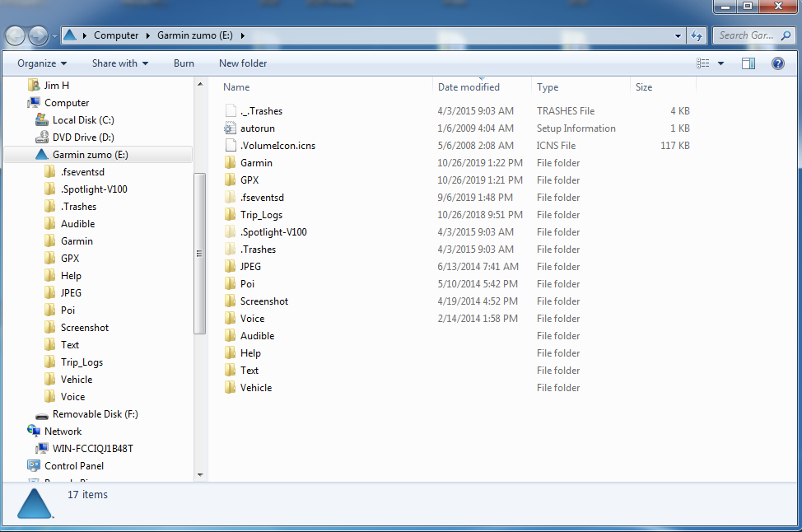
Task: Expand the arrow after Computer in breadcrumb
Action: [148, 35]
